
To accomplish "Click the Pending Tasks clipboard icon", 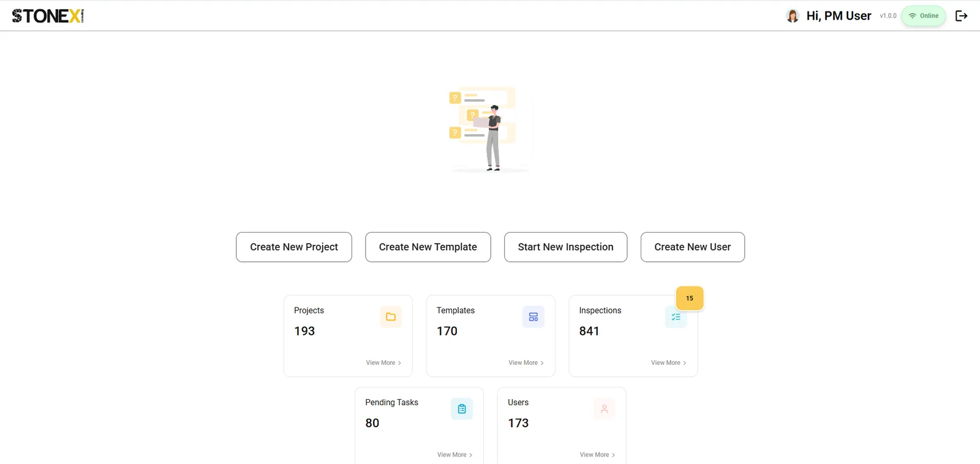I will 462,409.
